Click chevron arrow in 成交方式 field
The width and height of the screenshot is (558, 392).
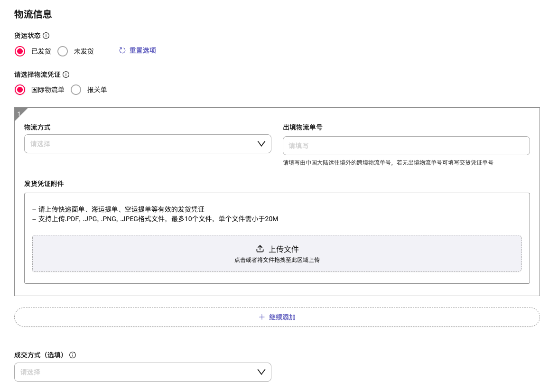click(x=261, y=372)
